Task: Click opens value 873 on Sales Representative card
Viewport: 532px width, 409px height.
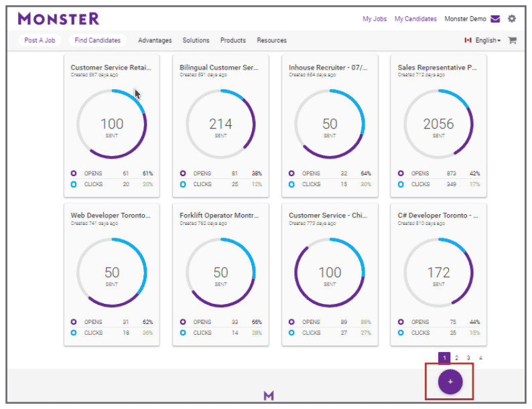Action: tap(451, 173)
